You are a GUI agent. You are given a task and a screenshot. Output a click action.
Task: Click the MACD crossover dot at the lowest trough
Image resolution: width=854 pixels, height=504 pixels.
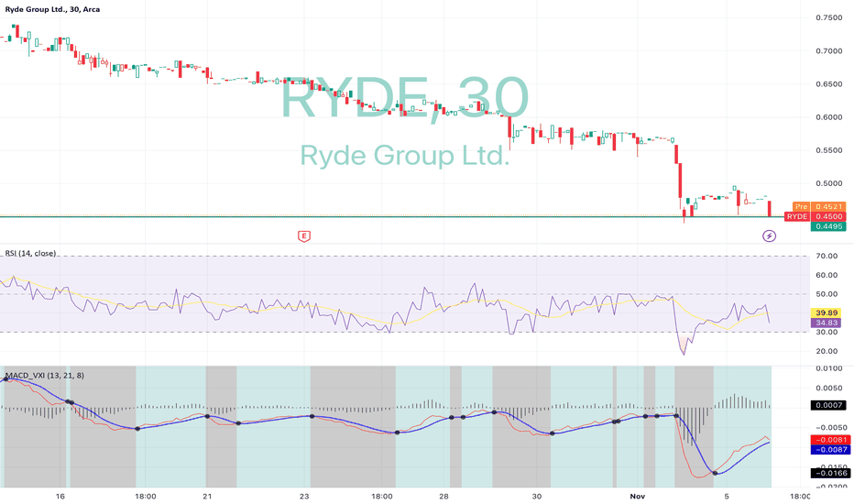pyautogui.click(x=715, y=473)
